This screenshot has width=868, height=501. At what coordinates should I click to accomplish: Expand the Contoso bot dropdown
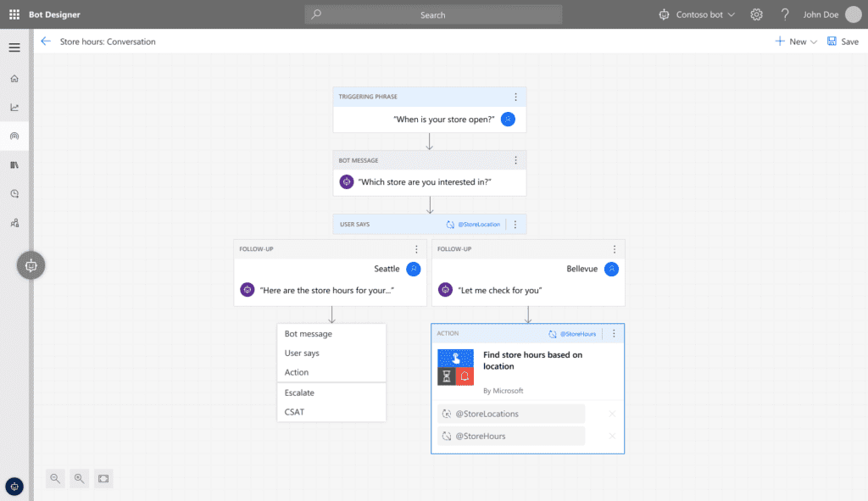pyautogui.click(x=698, y=14)
